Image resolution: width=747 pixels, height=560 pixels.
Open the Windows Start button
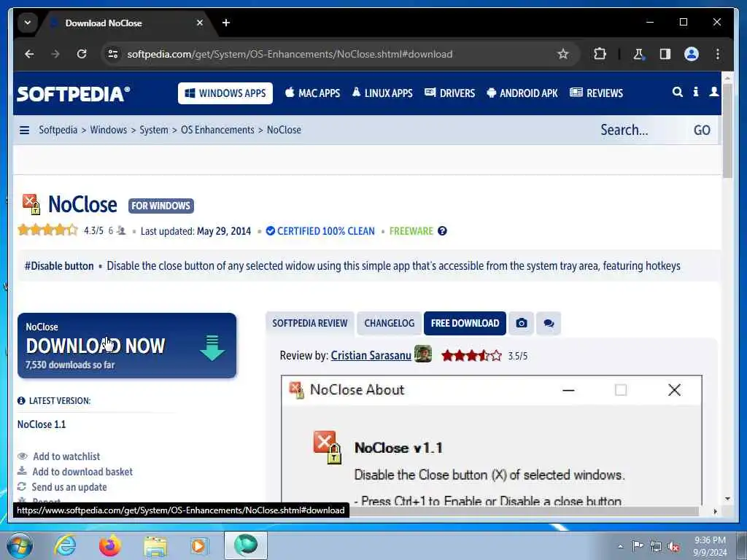click(19, 545)
